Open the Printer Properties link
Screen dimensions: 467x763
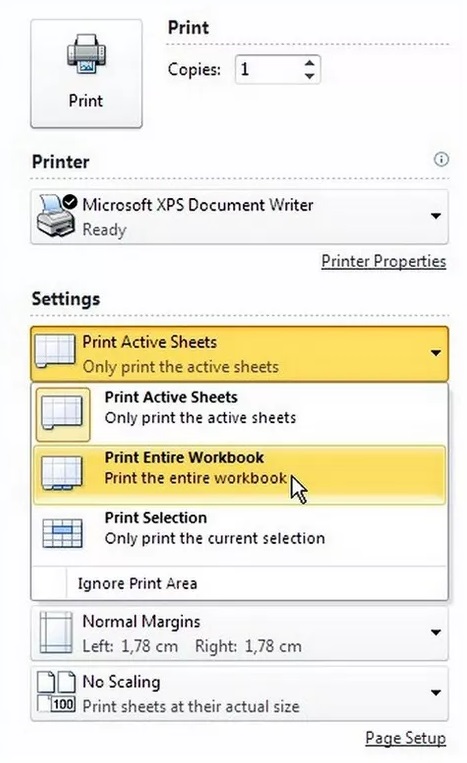pos(383,261)
